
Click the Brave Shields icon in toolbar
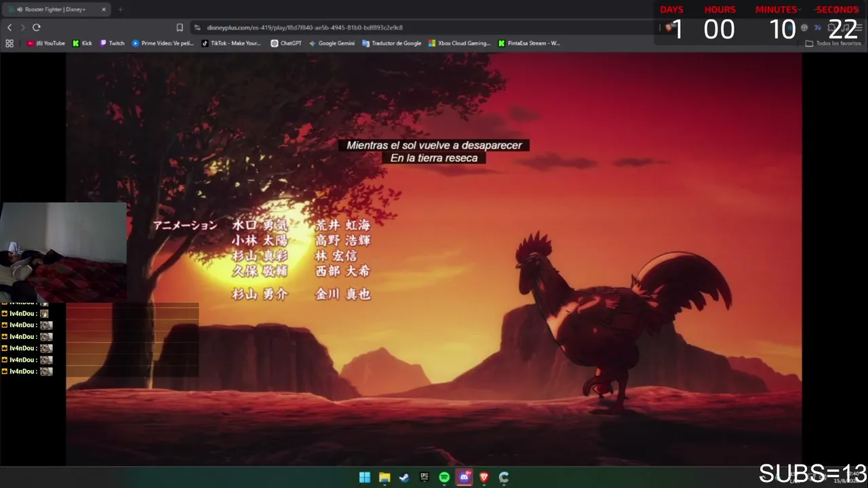(x=669, y=27)
